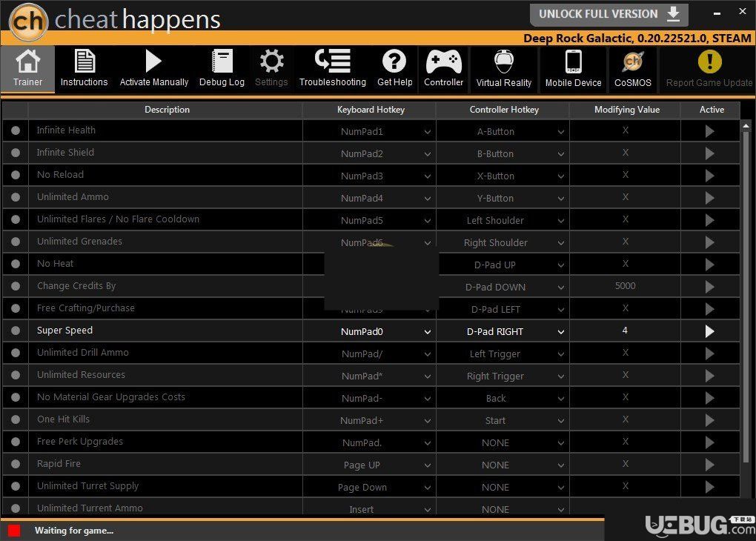
Task: Activate Unlimited Grenades play arrow
Action: coord(709,242)
